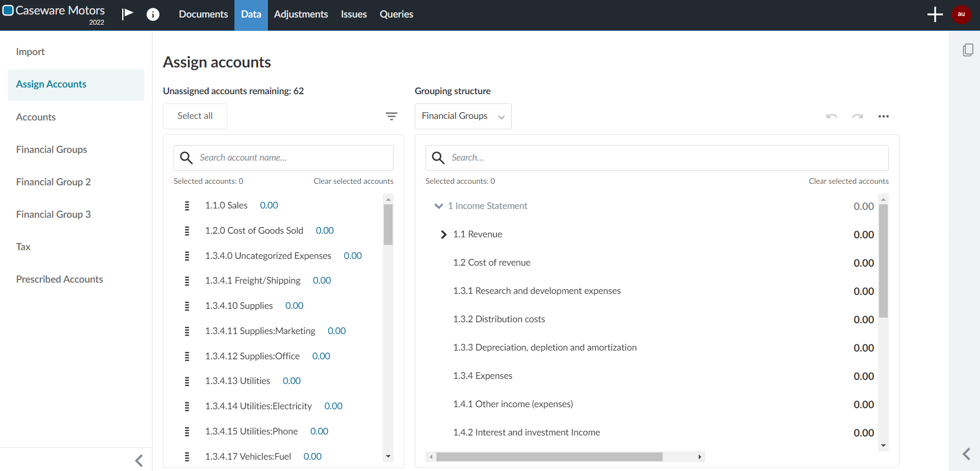Collapse the 1 Income Statement group
The image size is (980, 471).
point(438,206)
